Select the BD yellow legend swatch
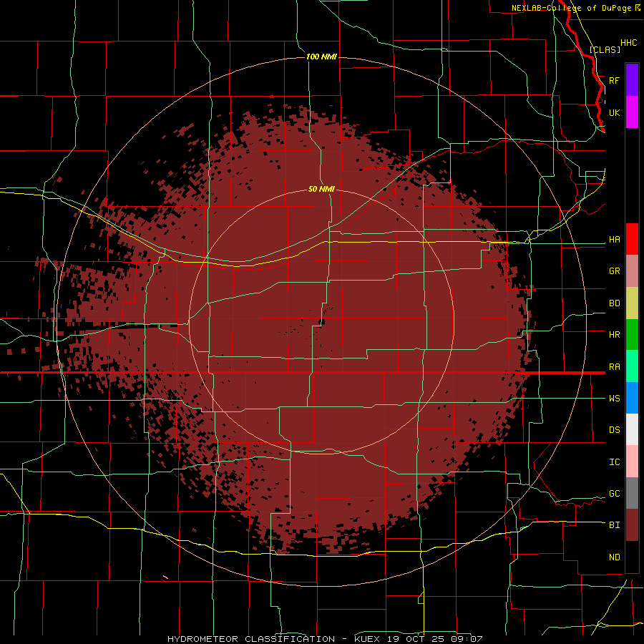Screen dimensions: 644x644 tap(632, 303)
